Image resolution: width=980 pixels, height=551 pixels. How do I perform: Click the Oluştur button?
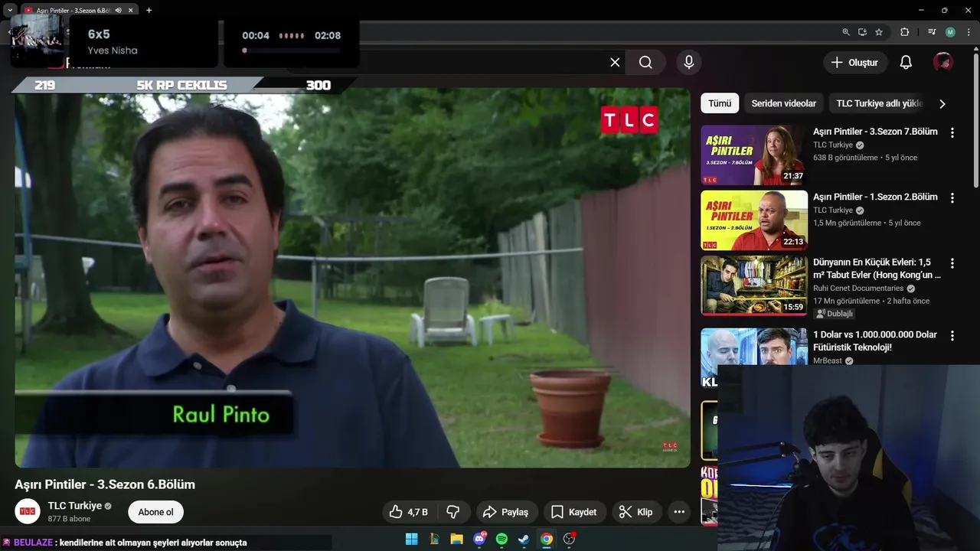pyautogui.click(x=855, y=63)
